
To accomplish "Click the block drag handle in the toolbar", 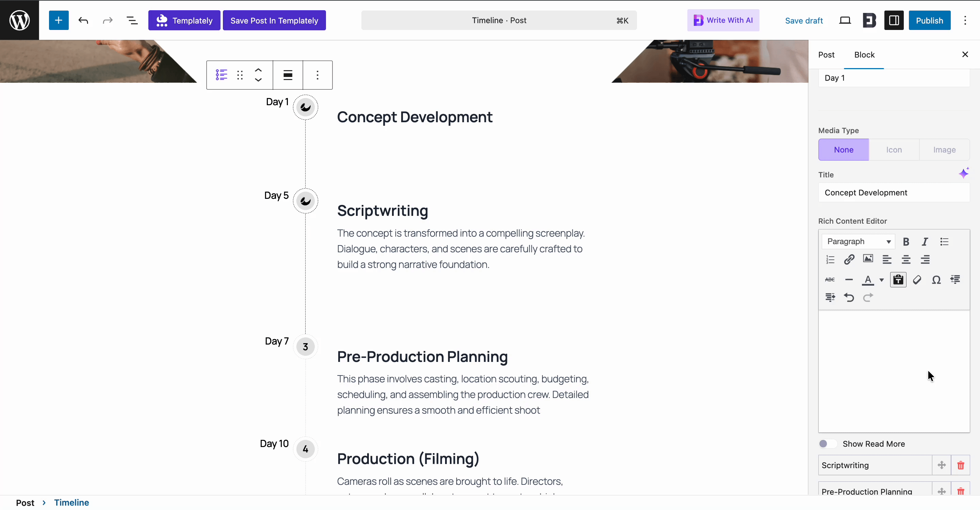I will (240, 75).
